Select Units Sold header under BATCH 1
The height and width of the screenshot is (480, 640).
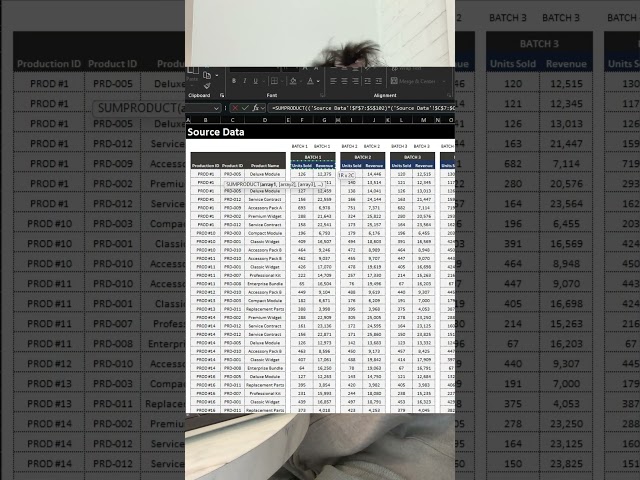(302, 165)
